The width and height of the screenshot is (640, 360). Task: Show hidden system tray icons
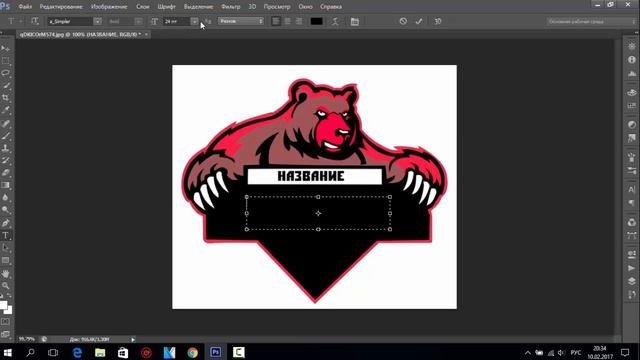click(527, 352)
